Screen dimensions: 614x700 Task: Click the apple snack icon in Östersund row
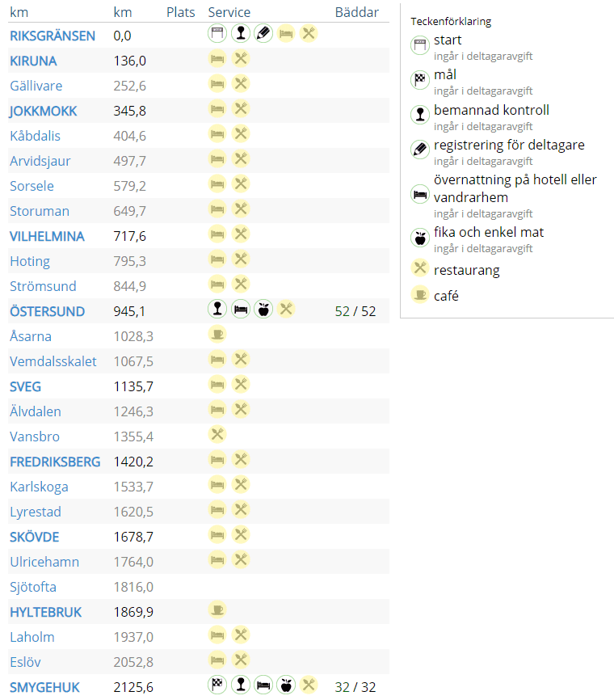[x=263, y=309]
